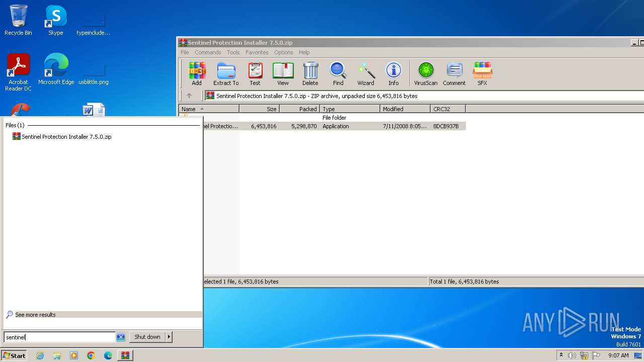Image resolution: width=644 pixels, height=362 pixels.
Task: Open Windows Media Player taskbar icon
Action: 74,355
